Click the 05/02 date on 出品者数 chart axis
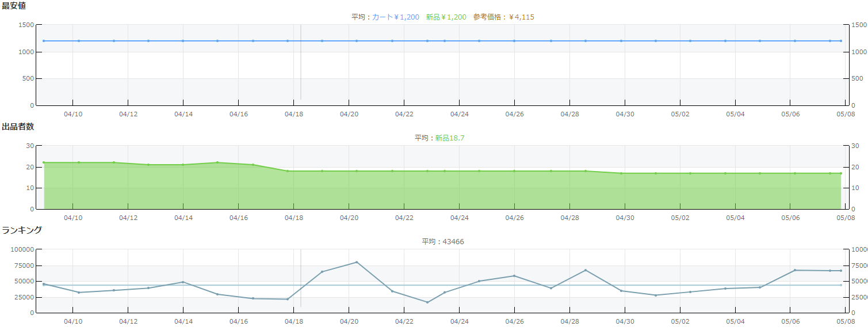 click(x=680, y=218)
